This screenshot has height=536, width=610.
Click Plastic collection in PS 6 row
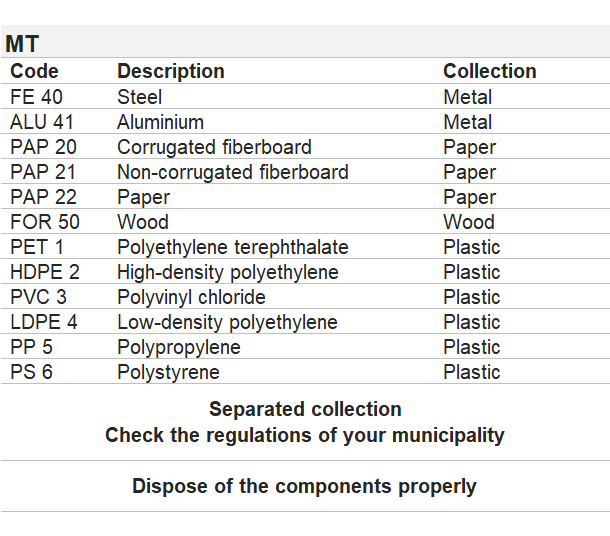click(472, 372)
